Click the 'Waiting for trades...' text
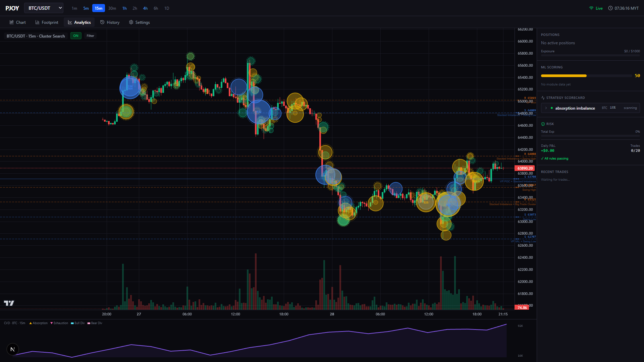Screen dimensions: 644x362 (x=555, y=180)
